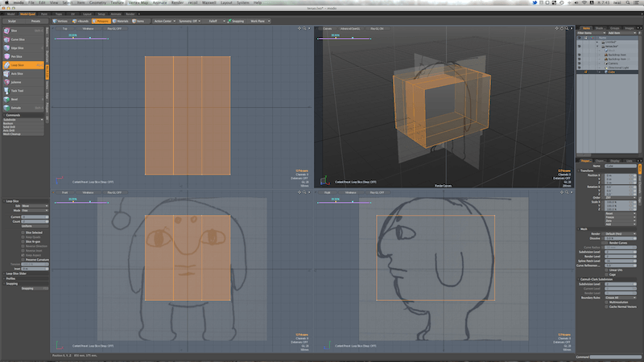Image resolution: width=644 pixels, height=362 pixels.
Task: Click zoom icon in Top viewport
Action: click(x=304, y=29)
